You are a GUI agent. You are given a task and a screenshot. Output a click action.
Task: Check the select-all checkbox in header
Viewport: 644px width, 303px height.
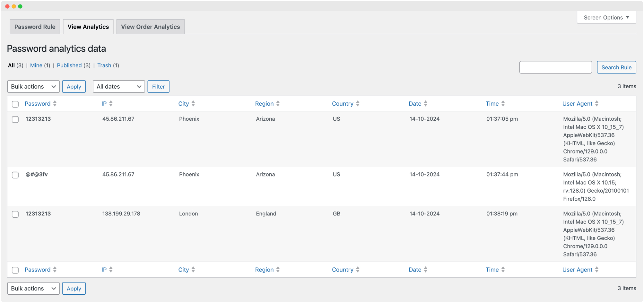pos(15,104)
